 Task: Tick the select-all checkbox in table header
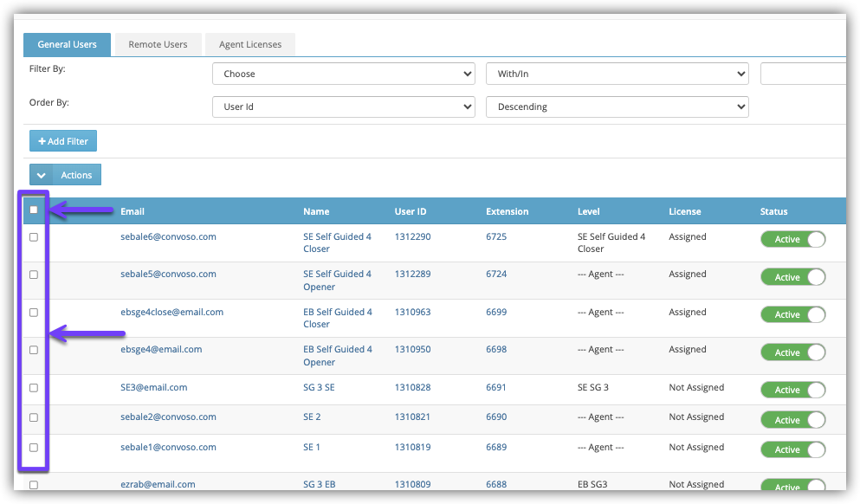click(x=34, y=210)
